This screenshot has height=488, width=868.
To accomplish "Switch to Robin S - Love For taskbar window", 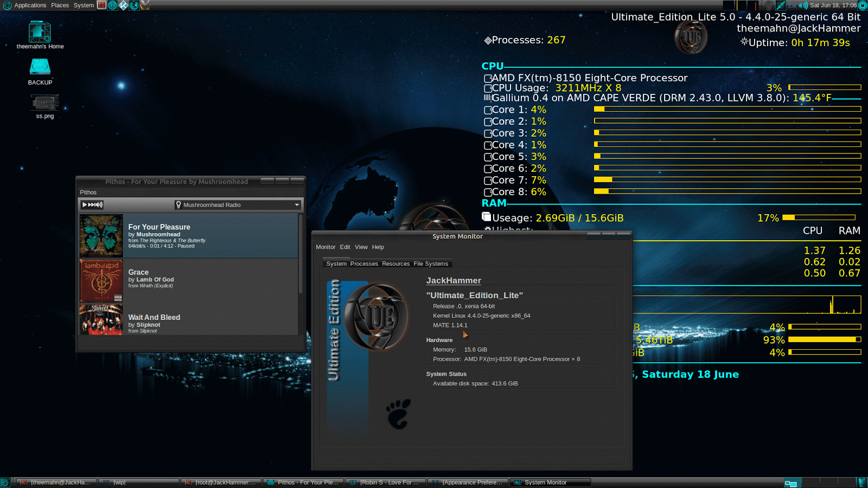I will point(386,483).
